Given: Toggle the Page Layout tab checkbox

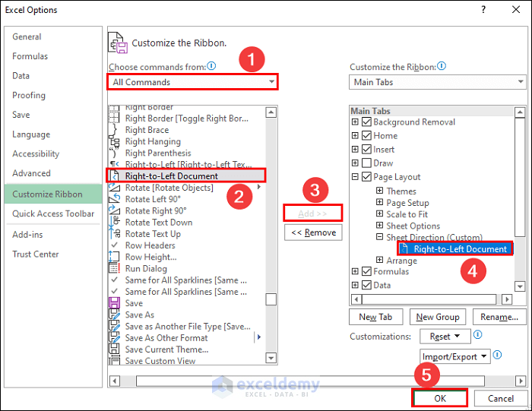Looking at the screenshot, I should pos(366,177).
